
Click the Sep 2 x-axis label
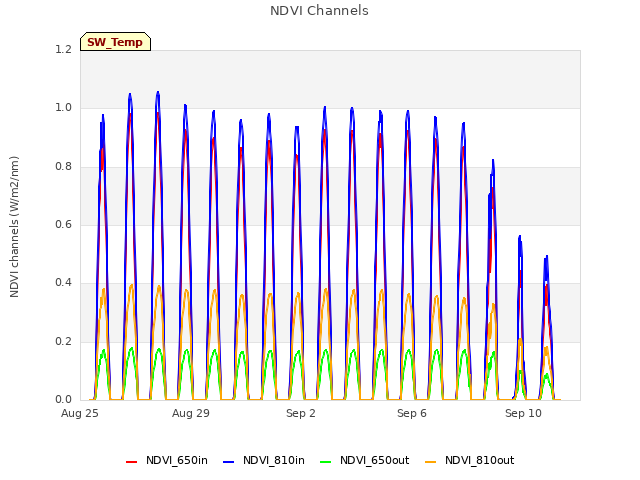(301, 413)
